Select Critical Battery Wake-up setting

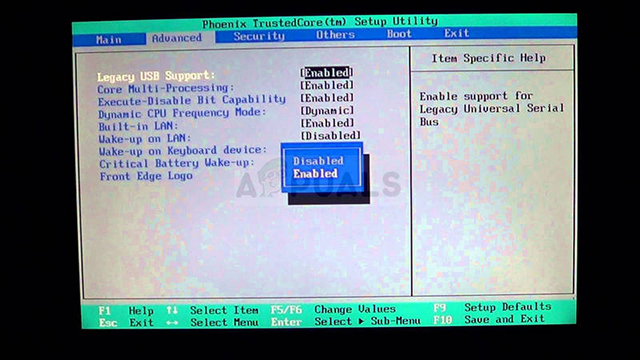point(177,163)
